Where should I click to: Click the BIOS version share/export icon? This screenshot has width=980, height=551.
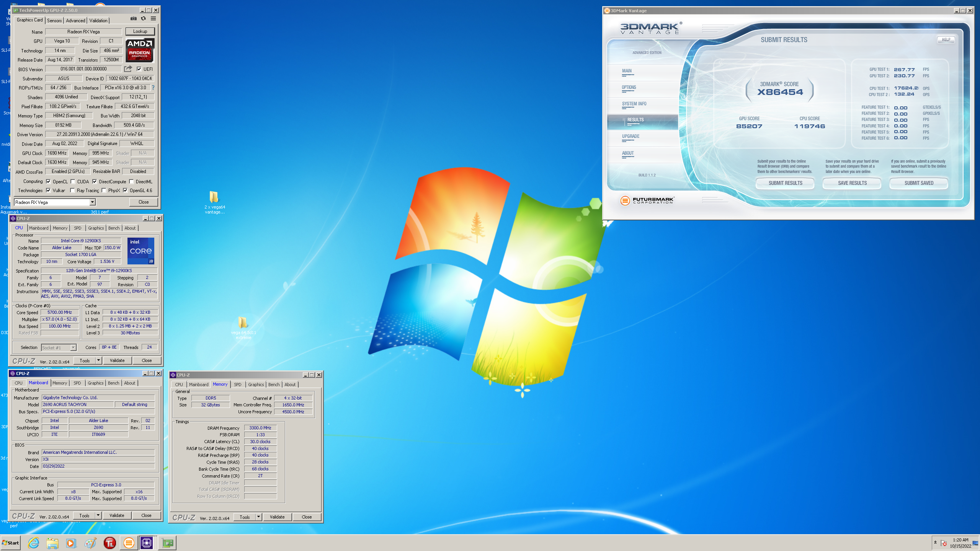coord(128,69)
